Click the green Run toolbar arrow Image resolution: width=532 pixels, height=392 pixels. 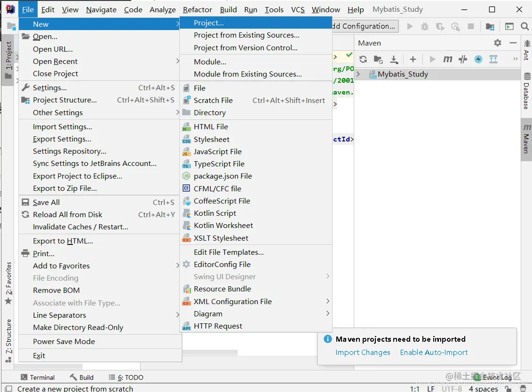[x=410, y=26]
